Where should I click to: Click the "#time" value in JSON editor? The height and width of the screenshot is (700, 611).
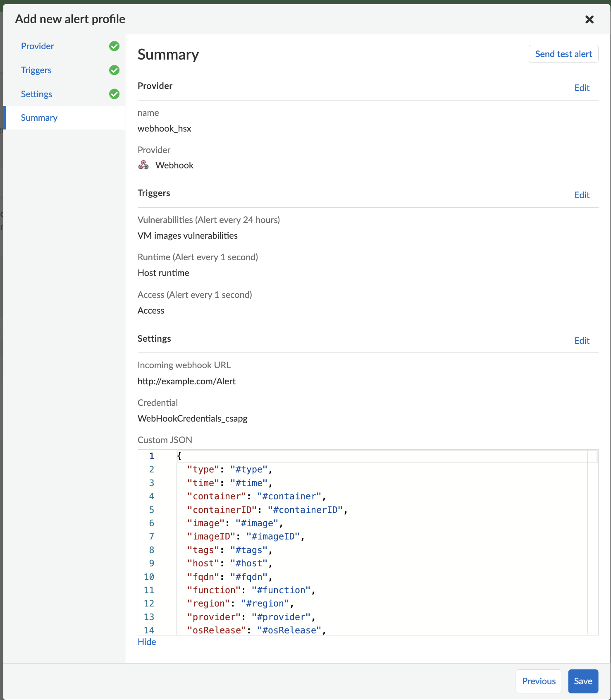click(x=249, y=483)
